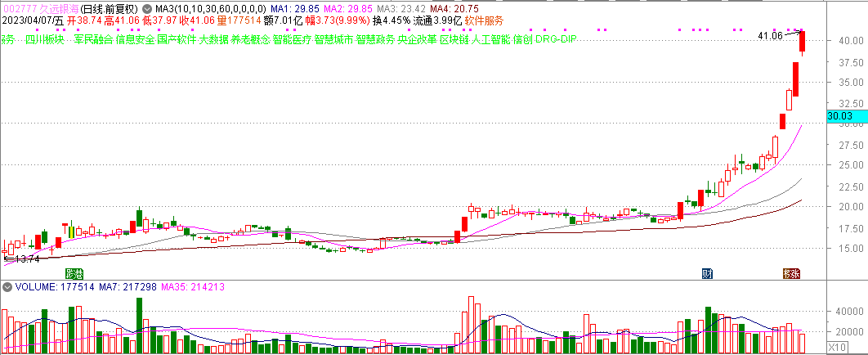
Task: Select the 国产软件 concept tag
Action: point(177,38)
